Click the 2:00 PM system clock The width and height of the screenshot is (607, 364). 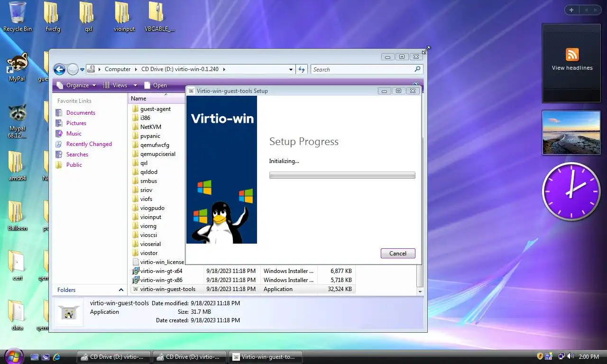[x=589, y=356]
